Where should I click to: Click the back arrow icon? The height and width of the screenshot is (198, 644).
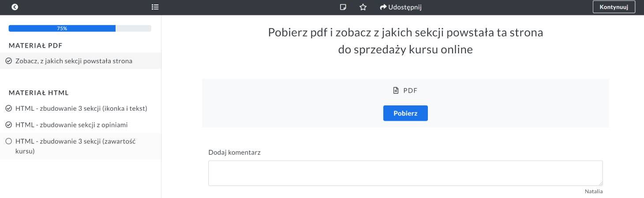pos(15,7)
